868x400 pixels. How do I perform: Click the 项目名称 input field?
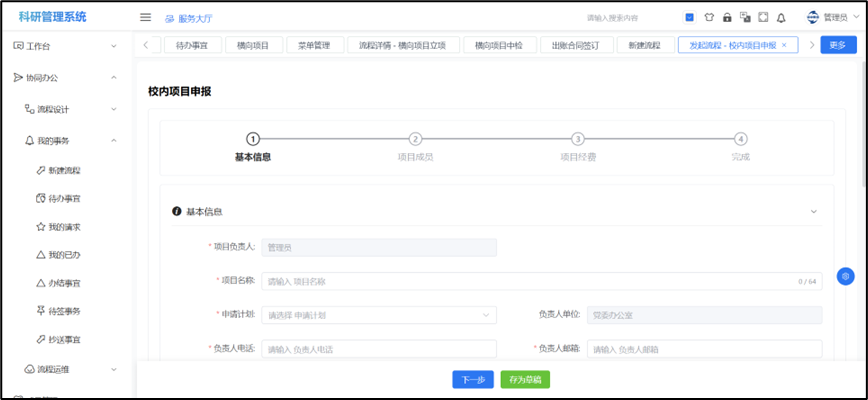540,281
